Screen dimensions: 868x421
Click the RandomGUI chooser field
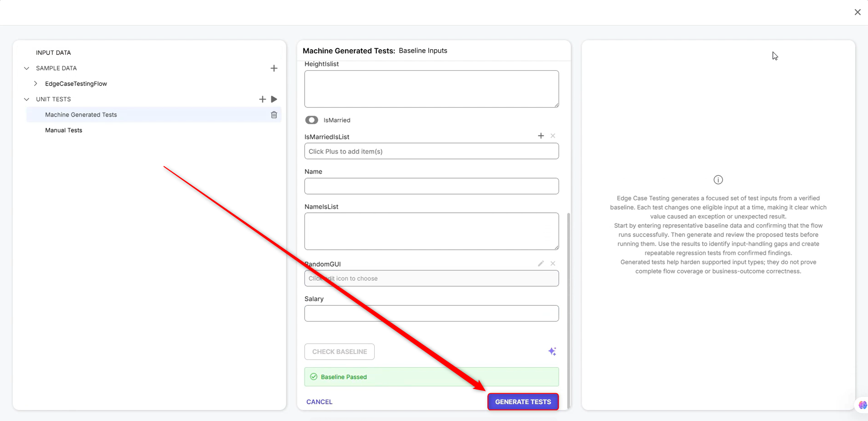(432, 278)
